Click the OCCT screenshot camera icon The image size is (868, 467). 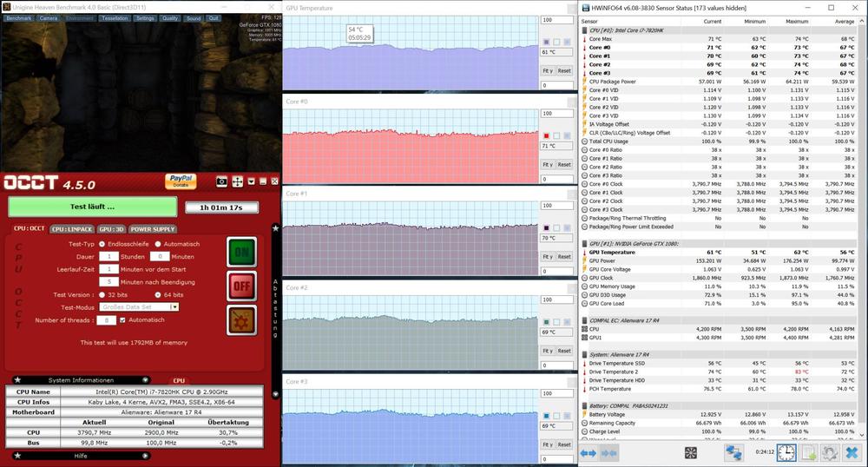pyautogui.click(x=221, y=181)
